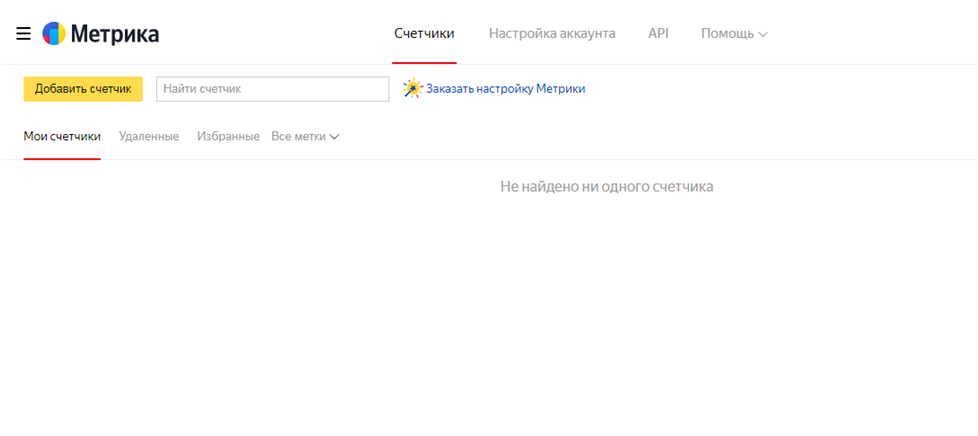Switch to the Счетчики top tab
This screenshot has width=978, height=436.
click(x=424, y=33)
